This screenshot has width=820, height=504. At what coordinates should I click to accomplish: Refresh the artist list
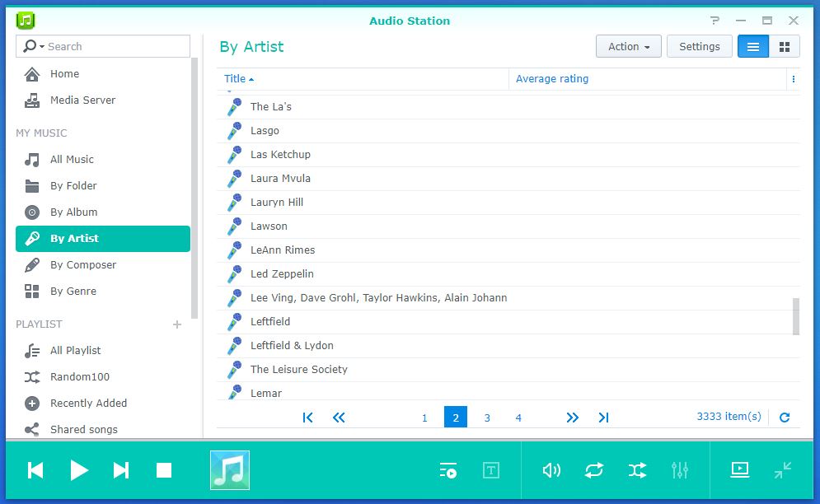point(785,418)
